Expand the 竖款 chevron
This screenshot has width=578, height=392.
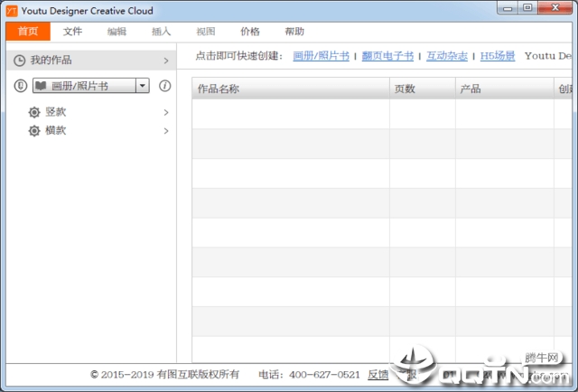(x=166, y=112)
